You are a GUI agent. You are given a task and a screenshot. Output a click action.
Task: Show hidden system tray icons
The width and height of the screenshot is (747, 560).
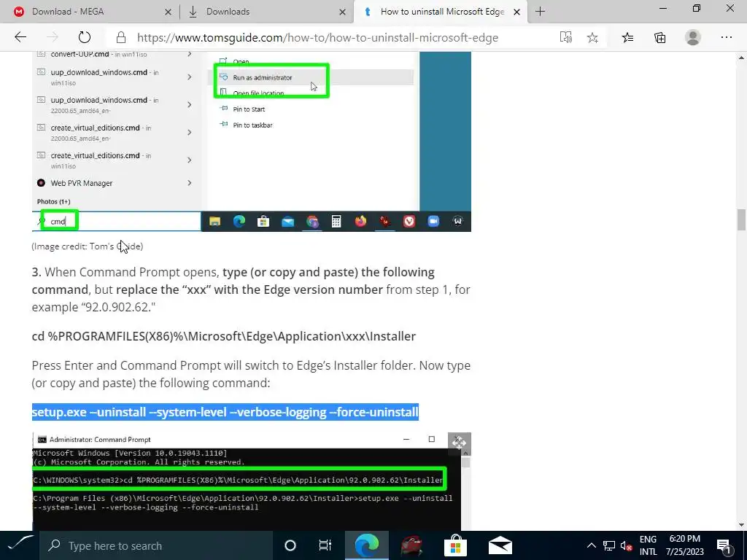point(591,545)
